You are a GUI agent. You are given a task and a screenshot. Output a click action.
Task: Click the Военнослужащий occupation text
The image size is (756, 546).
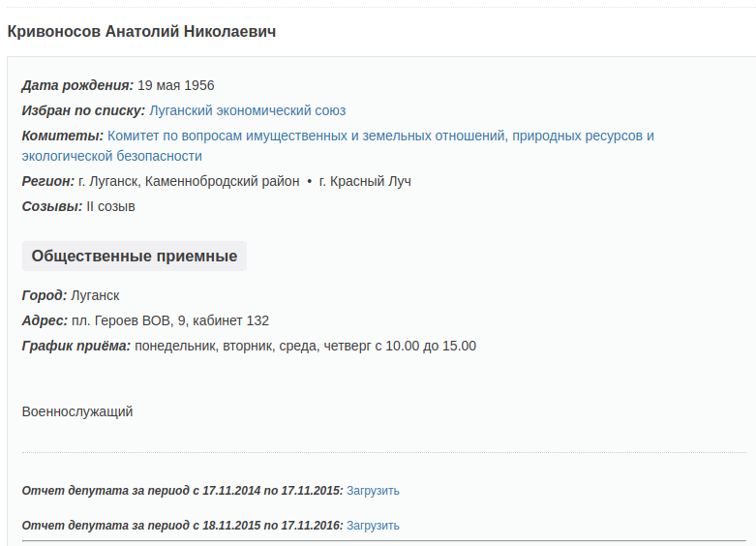point(77,411)
